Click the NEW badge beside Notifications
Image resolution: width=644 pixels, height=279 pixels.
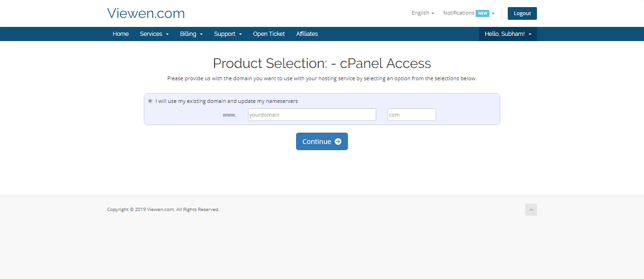[x=482, y=13]
